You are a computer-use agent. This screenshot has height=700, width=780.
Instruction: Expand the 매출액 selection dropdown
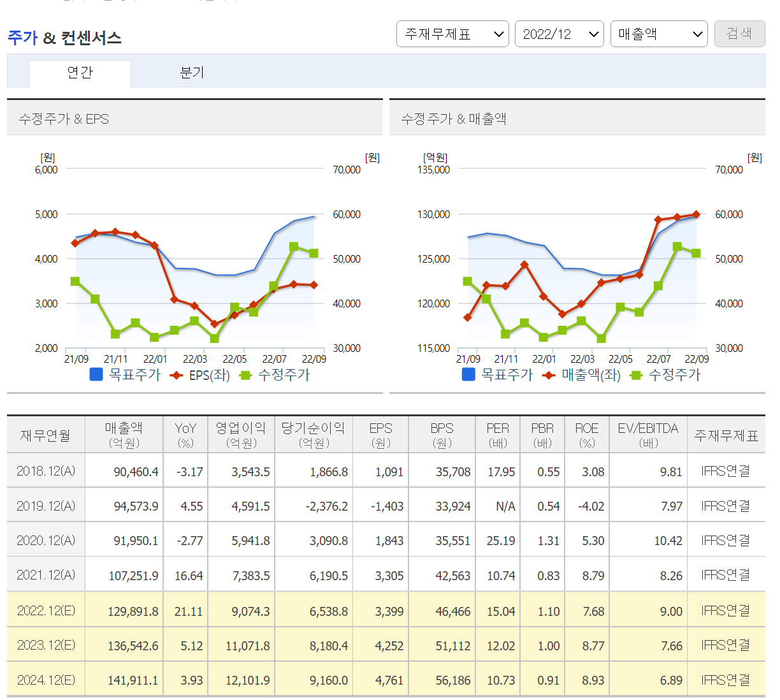[659, 34]
